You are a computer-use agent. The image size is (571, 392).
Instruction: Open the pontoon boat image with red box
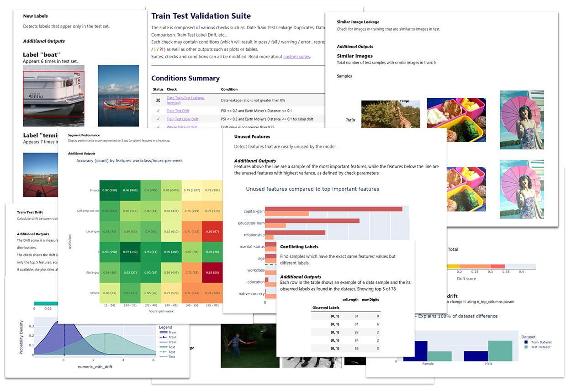tap(53, 95)
